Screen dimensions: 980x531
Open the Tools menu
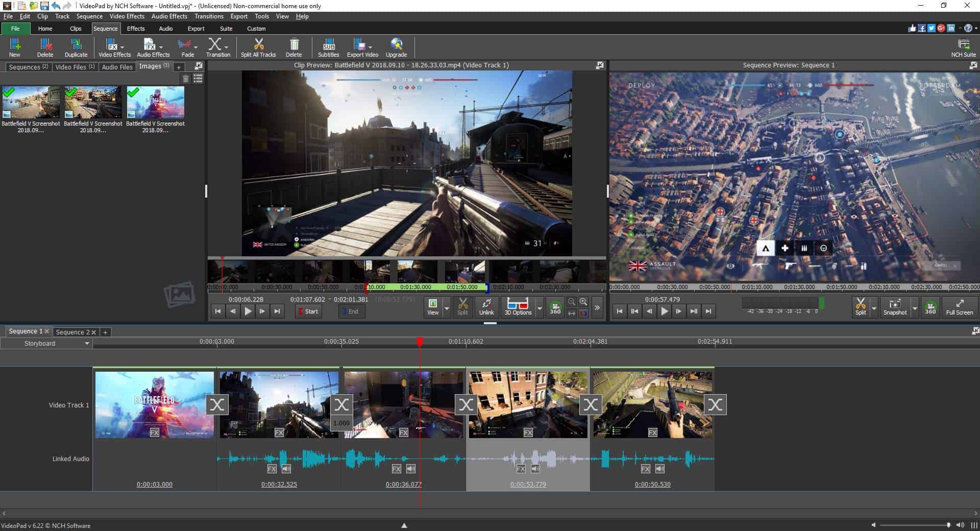click(x=261, y=16)
